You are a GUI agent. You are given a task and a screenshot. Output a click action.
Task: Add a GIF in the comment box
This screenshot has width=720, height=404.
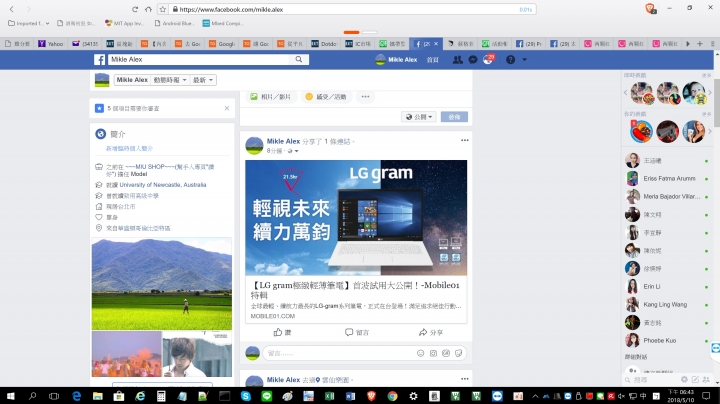[x=446, y=353]
